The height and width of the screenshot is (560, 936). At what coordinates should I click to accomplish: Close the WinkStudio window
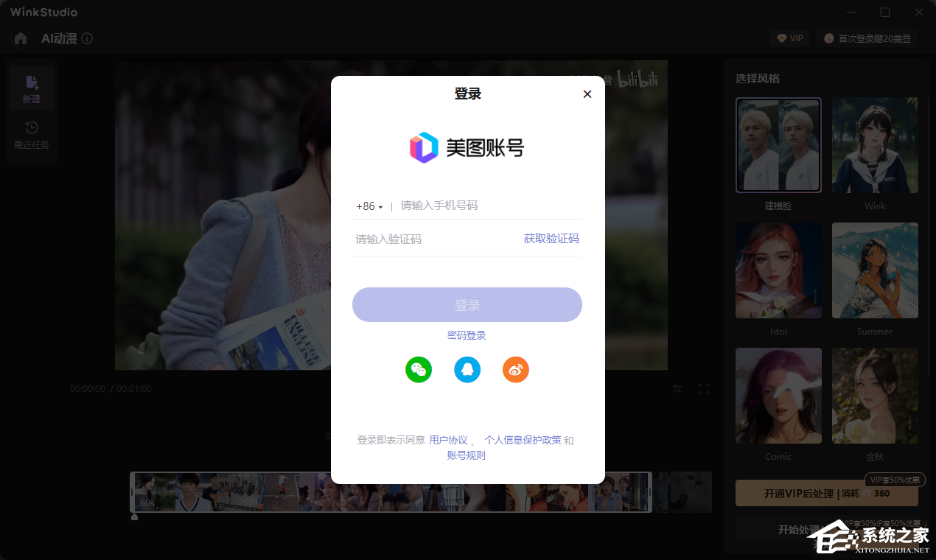[x=919, y=13]
